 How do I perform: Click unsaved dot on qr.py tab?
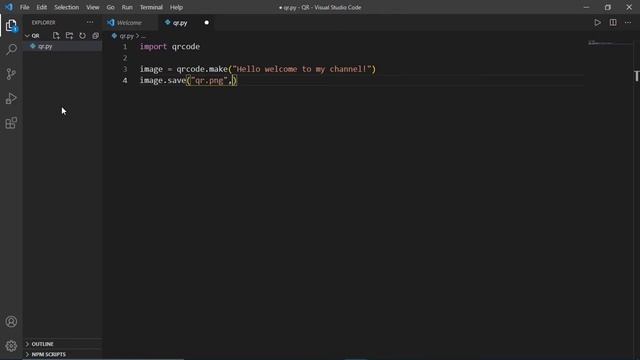point(207,22)
